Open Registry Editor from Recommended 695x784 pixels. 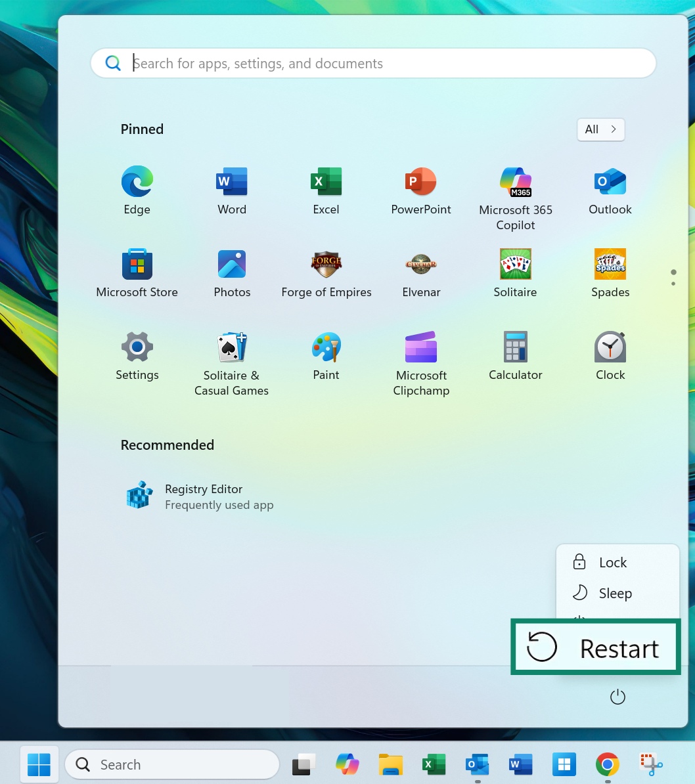[x=204, y=496]
